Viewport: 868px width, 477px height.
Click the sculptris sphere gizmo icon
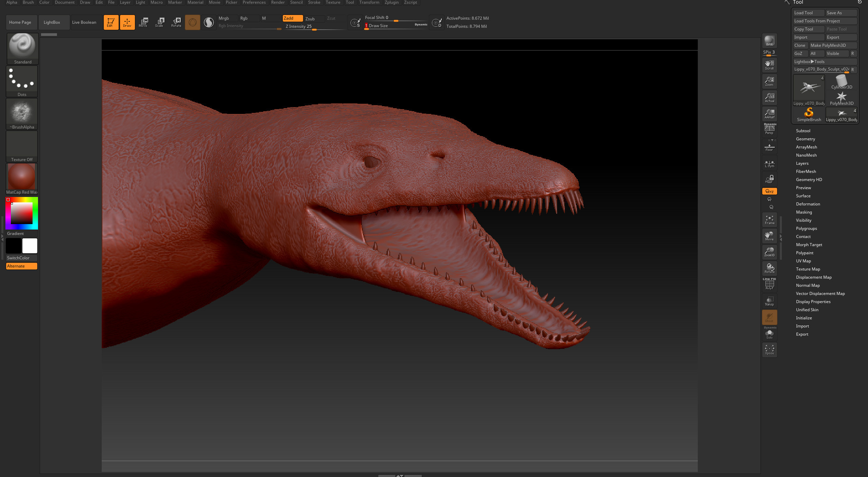coord(192,22)
